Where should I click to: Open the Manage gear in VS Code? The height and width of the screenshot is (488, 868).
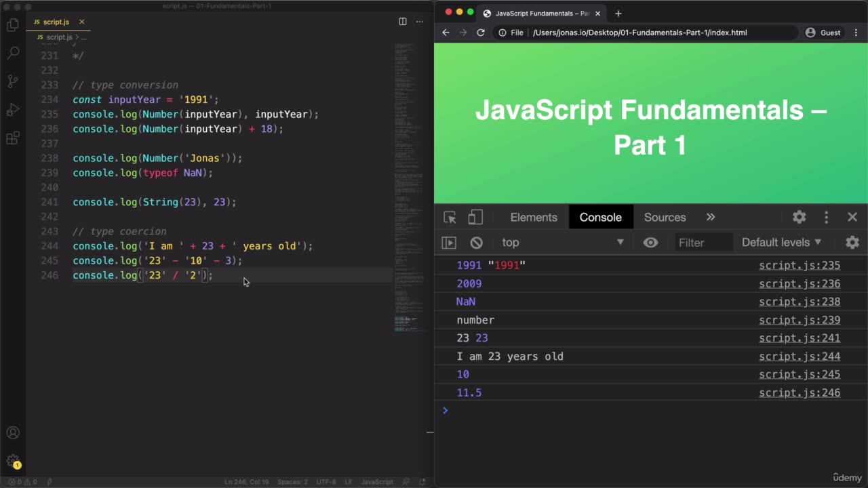13,461
